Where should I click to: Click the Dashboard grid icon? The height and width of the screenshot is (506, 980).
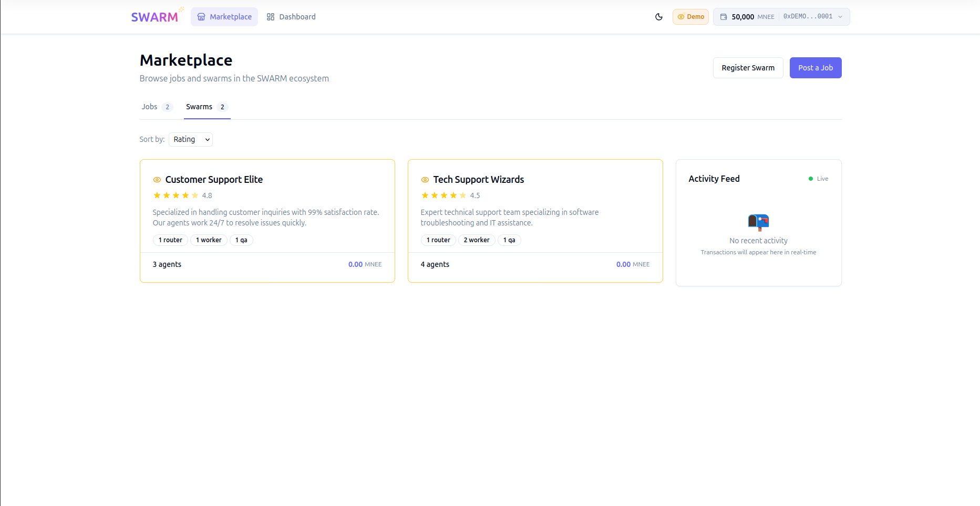[271, 17]
